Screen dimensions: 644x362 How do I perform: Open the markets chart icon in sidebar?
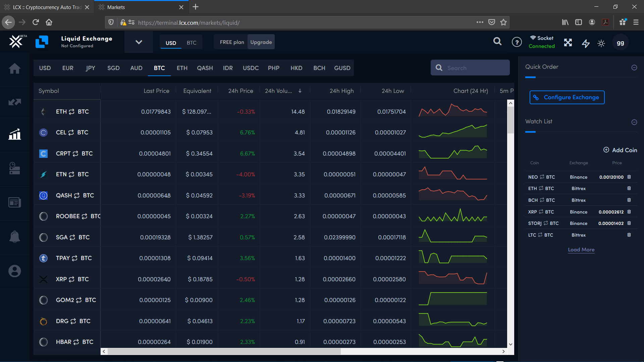pos(14,134)
